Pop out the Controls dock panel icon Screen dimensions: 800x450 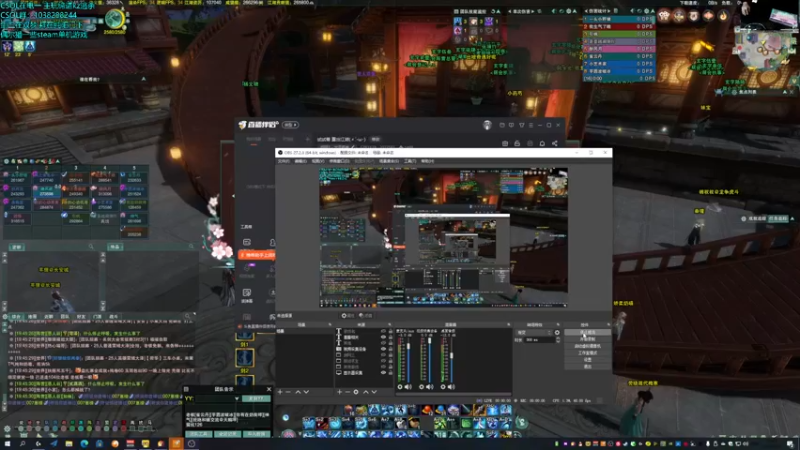click(x=609, y=324)
